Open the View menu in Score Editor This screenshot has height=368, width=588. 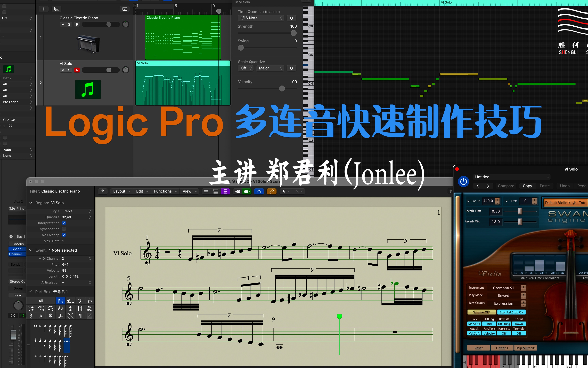pos(190,191)
